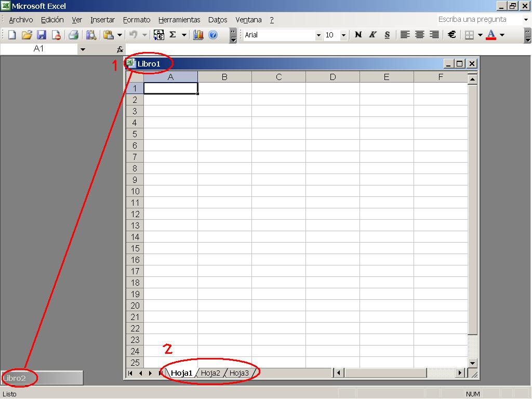Viewport: 532px width, 399px height.
Task: Select cell A1 in the grid
Action: (x=170, y=88)
